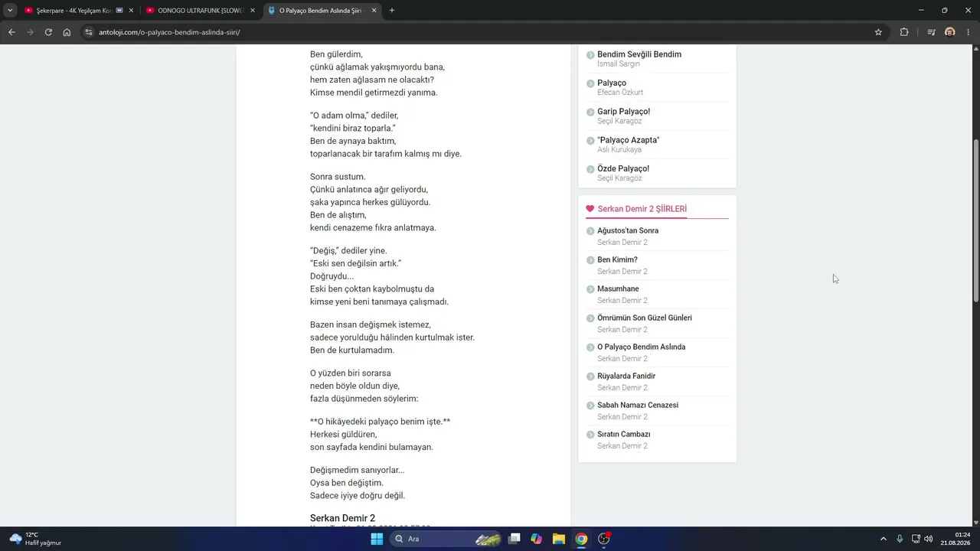This screenshot has width=980, height=551.
Task: Open the poem Ağustos'tan Sonra
Action: tap(628, 230)
